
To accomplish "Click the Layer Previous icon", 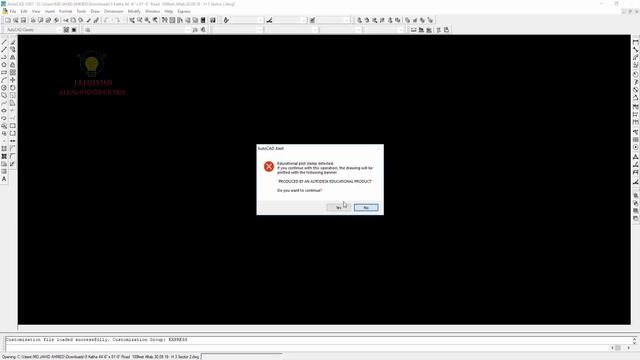I will click(203, 30).
